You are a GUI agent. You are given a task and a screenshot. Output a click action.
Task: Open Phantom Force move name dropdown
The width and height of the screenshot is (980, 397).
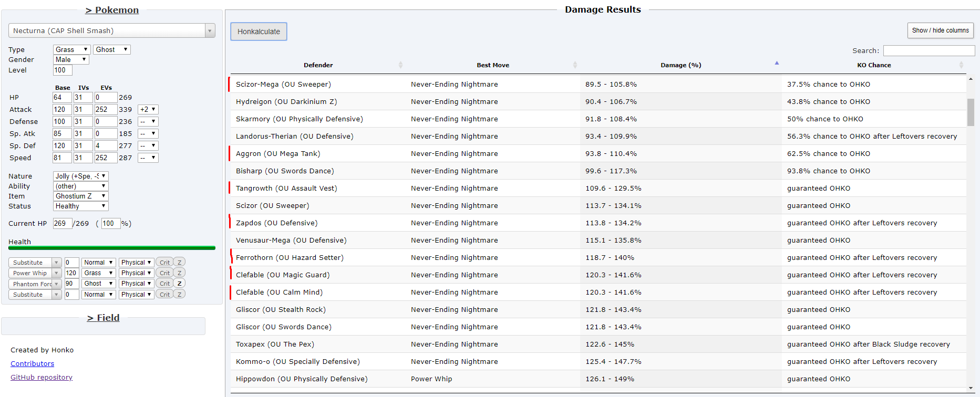pyautogui.click(x=35, y=284)
